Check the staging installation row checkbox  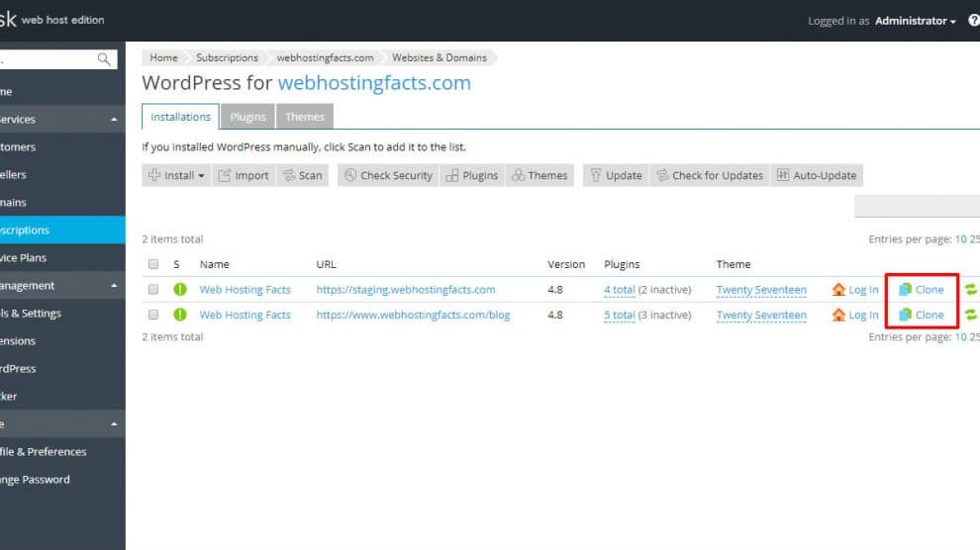click(153, 289)
